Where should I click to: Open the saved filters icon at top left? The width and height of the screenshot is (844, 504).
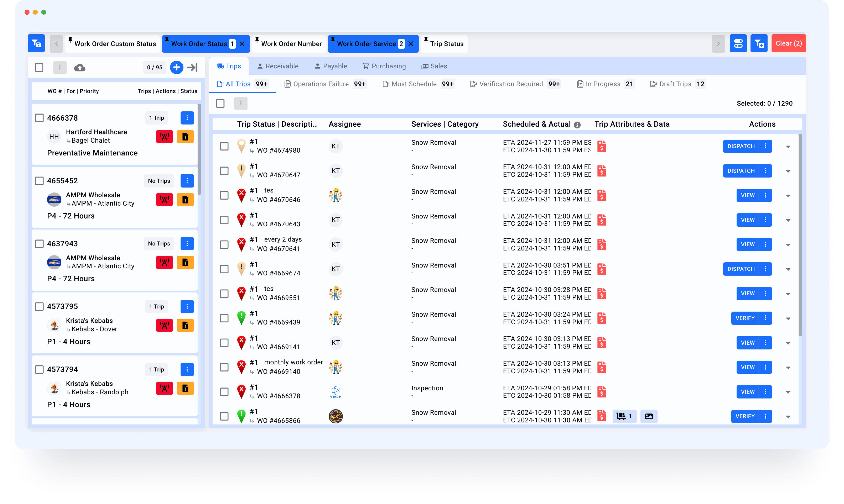click(36, 43)
